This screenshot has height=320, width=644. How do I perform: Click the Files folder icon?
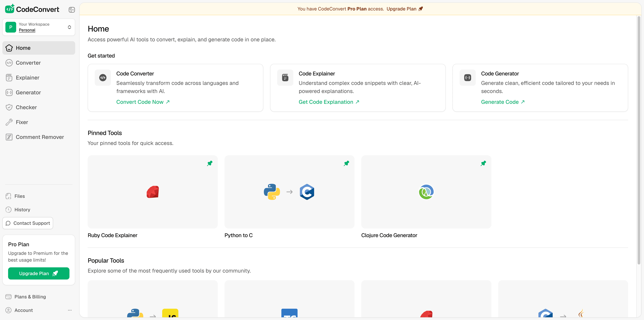(x=8, y=196)
